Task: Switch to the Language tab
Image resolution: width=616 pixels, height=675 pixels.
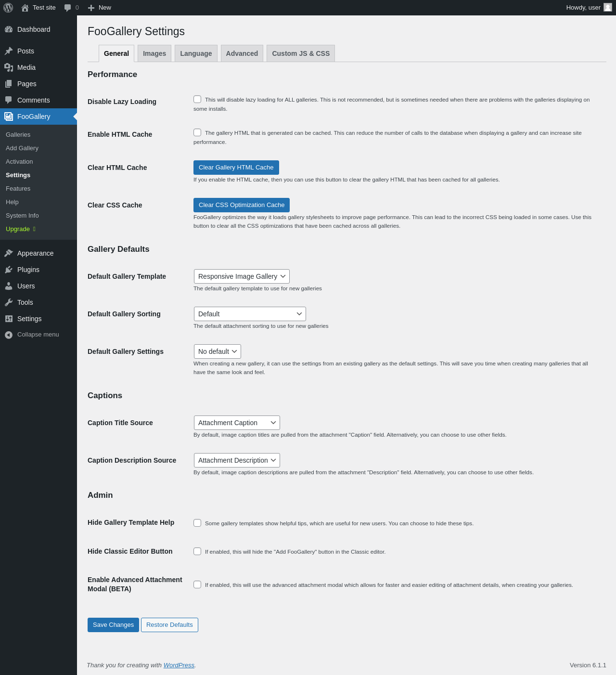Action: pos(196,53)
